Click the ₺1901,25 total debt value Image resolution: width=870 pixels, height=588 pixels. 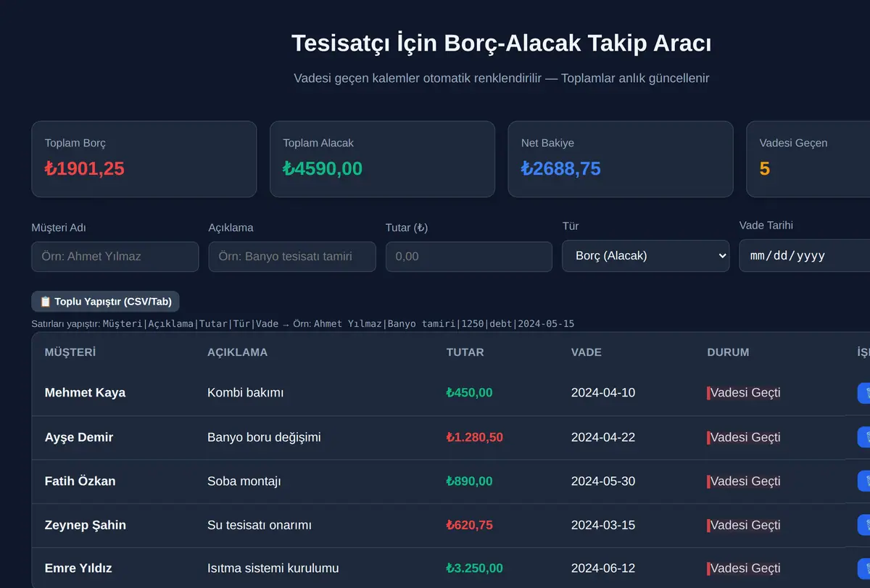click(x=85, y=169)
